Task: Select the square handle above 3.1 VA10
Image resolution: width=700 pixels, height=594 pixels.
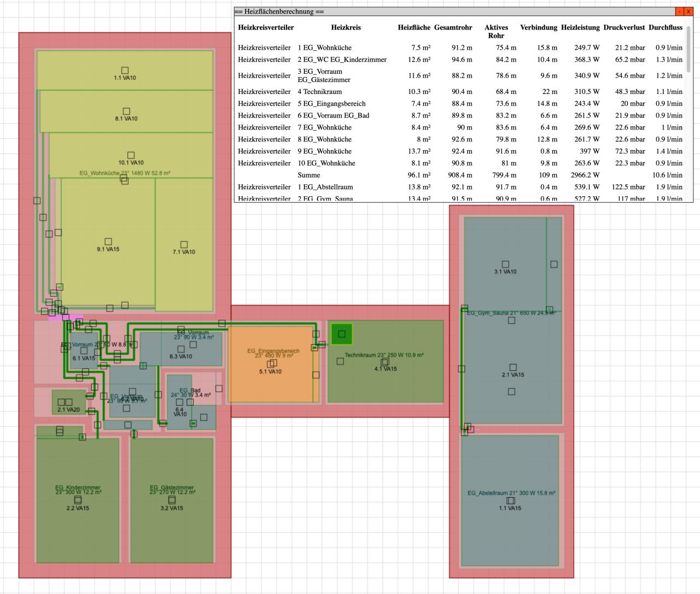Action: [505, 264]
